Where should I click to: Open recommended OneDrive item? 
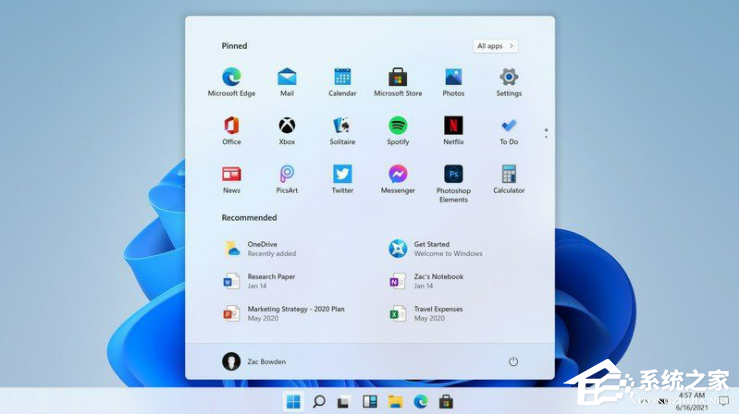[x=260, y=248]
